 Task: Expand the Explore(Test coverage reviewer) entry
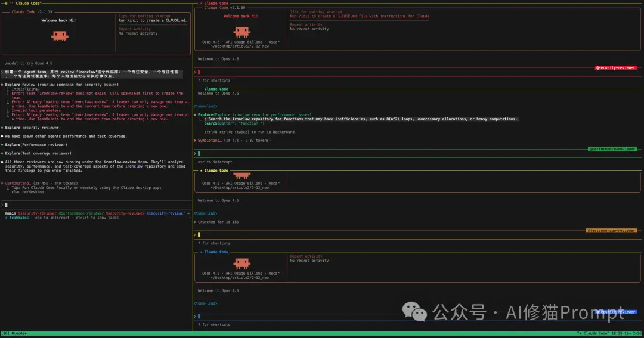coord(38,153)
